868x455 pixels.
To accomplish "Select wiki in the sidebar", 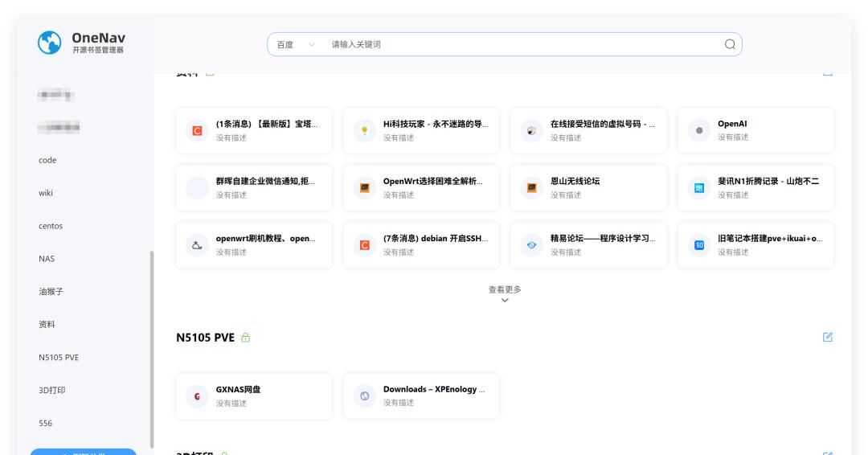I will (x=45, y=193).
